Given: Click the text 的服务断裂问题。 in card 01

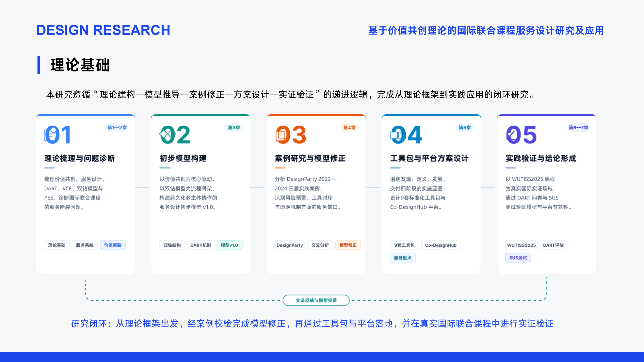Looking at the screenshot, I should [x=65, y=207].
